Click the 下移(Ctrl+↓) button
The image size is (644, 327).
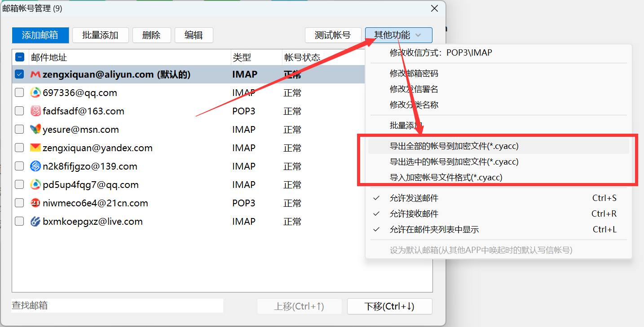[x=390, y=306]
